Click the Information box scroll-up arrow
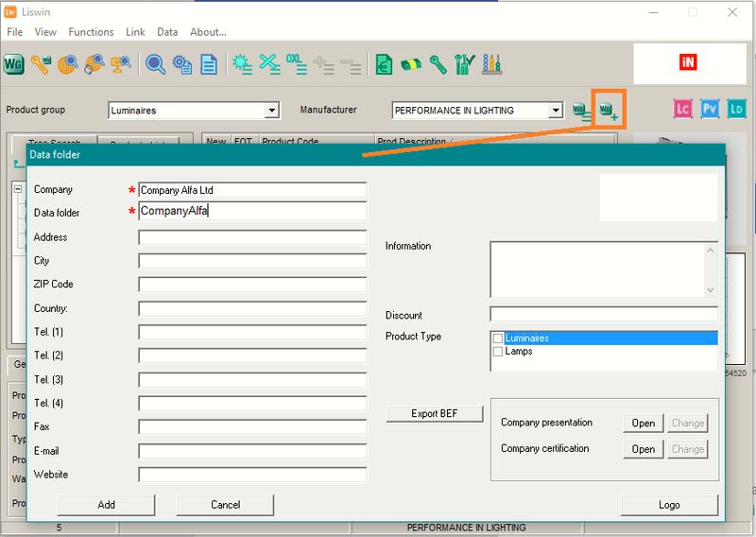The width and height of the screenshot is (756, 537). [x=711, y=250]
